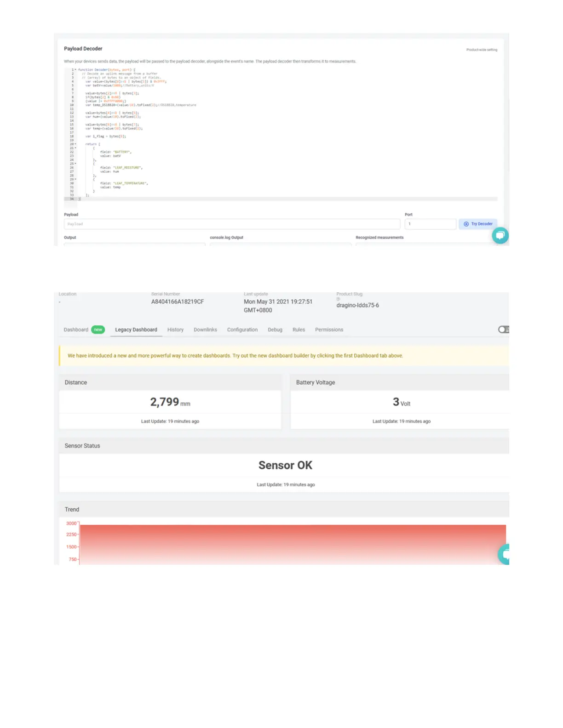Click the Product-wide setting label
This screenshot has height=728, width=563.
(482, 50)
